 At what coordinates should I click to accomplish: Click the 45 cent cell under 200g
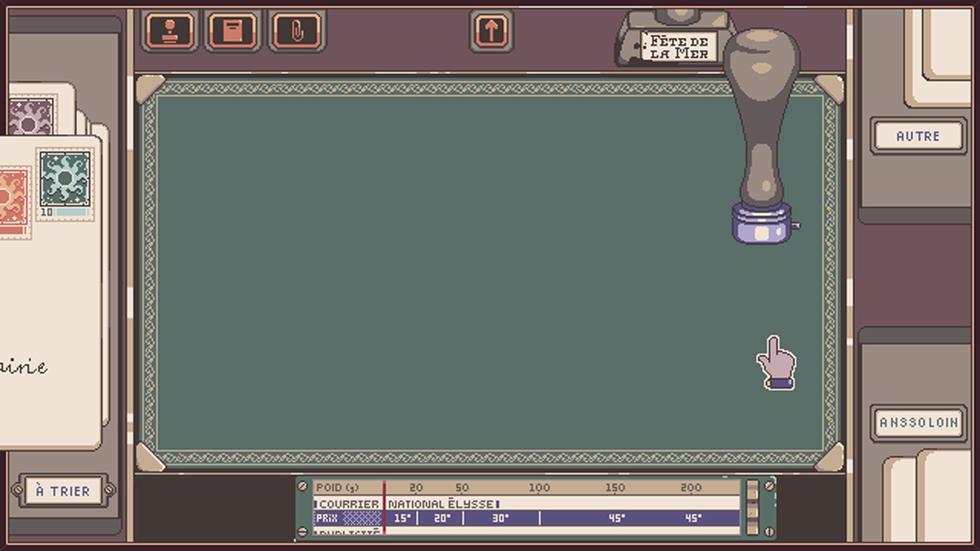pos(692,518)
